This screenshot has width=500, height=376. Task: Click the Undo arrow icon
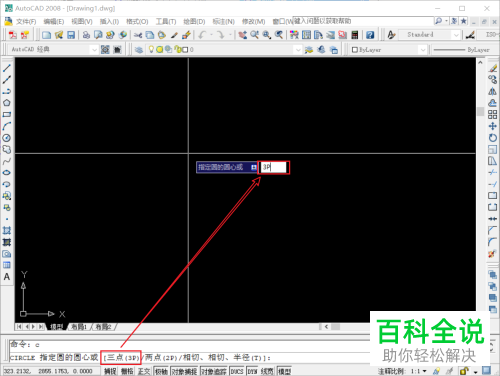coord(202,35)
